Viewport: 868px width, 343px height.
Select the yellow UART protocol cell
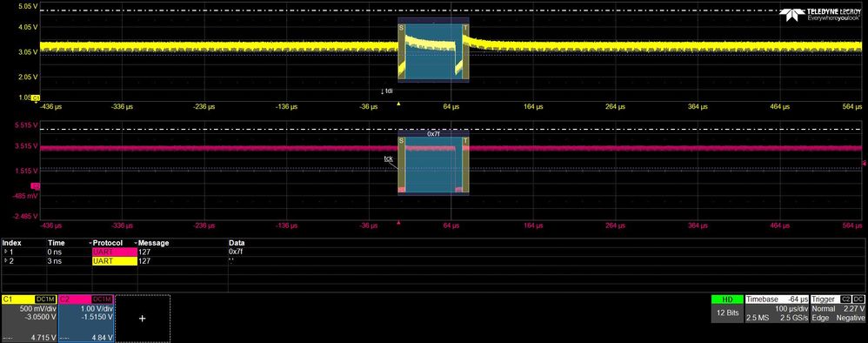(x=114, y=260)
